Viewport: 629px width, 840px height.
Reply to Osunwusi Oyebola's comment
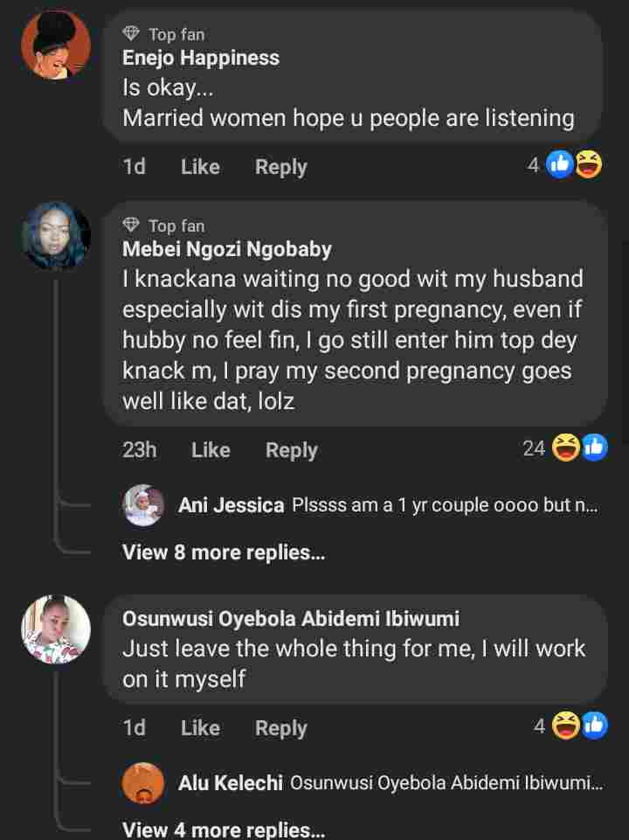click(x=280, y=728)
